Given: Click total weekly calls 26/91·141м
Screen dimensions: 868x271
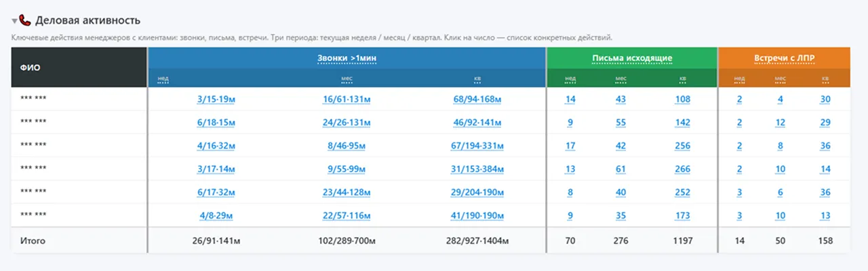Looking at the screenshot, I should [x=216, y=241].
